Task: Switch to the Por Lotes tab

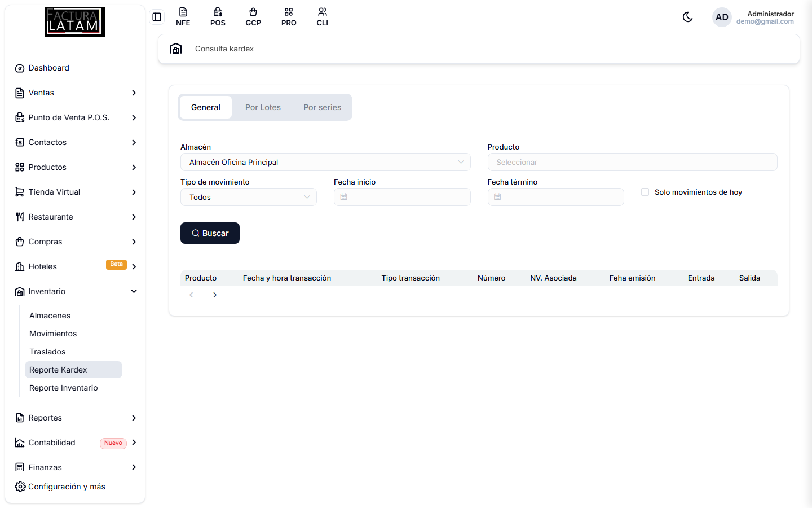Action: pos(263,107)
